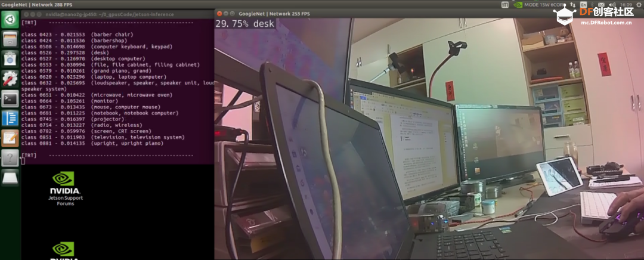Open NVIDIA Jetson Support Forums desktop shortcut

click(66, 189)
